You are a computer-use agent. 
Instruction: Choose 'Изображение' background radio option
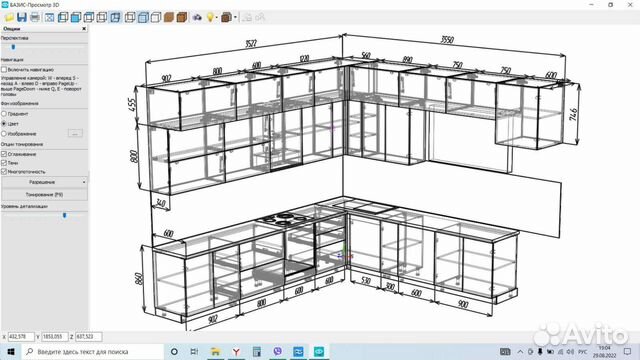click(x=4, y=134)
